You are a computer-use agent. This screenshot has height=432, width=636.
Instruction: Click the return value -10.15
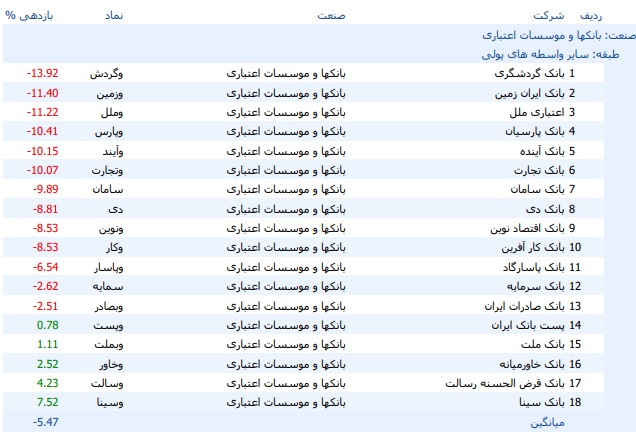[x=43, y=151]
